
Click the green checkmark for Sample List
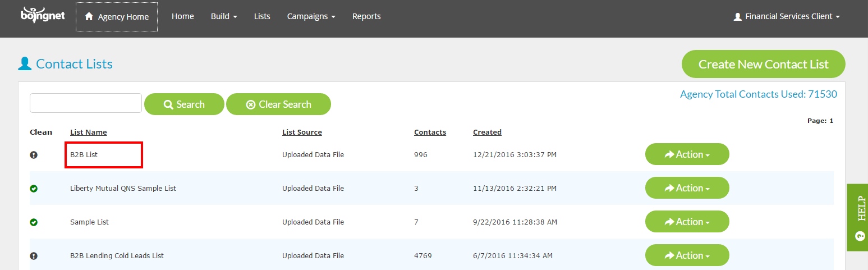pos(34,222)
